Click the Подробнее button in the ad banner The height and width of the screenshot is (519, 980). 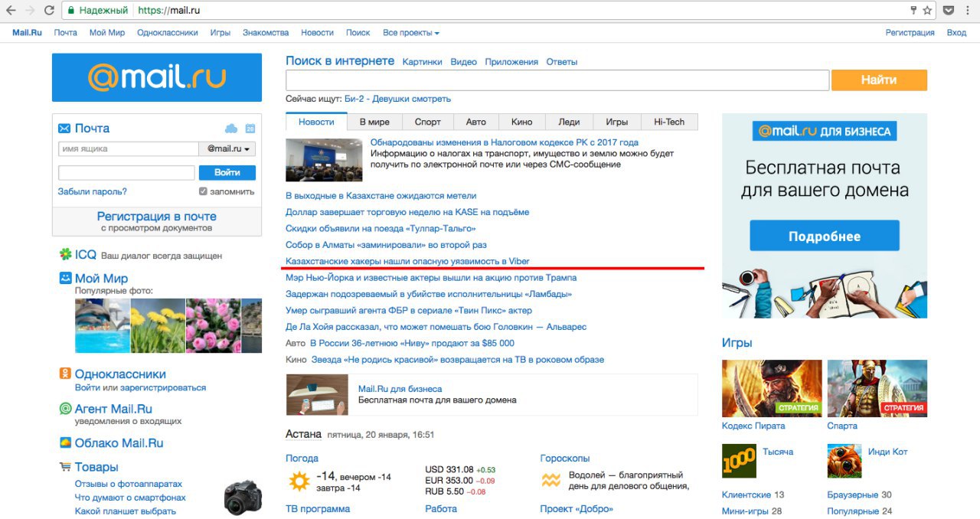pyautogui.click(x=825, y=236)
